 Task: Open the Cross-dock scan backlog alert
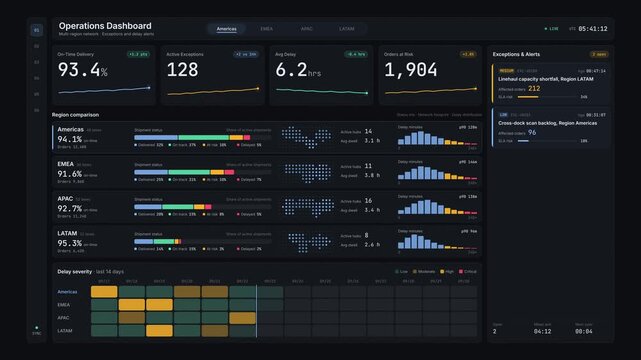551,127
